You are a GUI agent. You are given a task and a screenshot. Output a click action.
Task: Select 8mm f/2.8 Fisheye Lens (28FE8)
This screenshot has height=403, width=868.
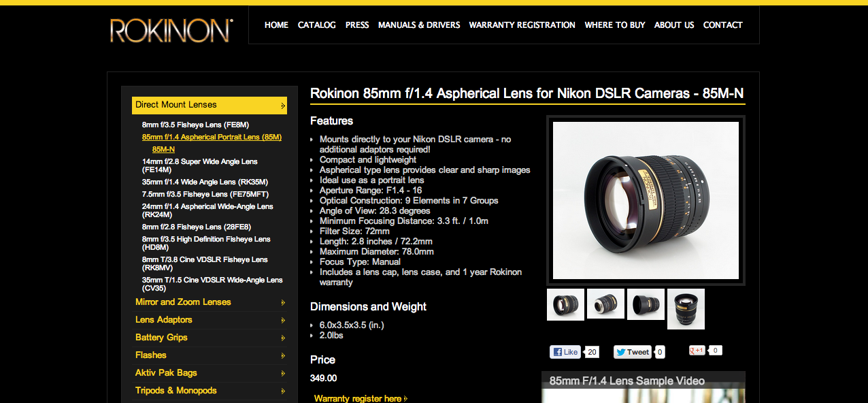197,227
